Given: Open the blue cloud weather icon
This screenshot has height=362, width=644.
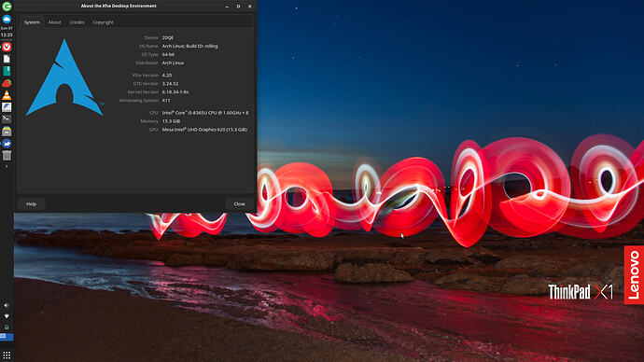Looking at the screenshot, I should [x=7, y=20].
